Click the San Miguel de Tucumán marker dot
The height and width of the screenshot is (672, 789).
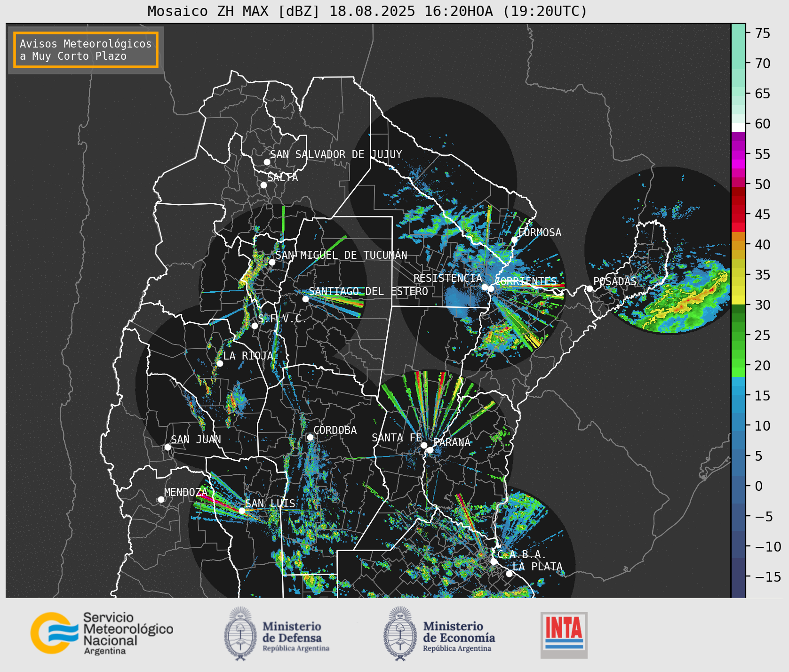(271, 262)
